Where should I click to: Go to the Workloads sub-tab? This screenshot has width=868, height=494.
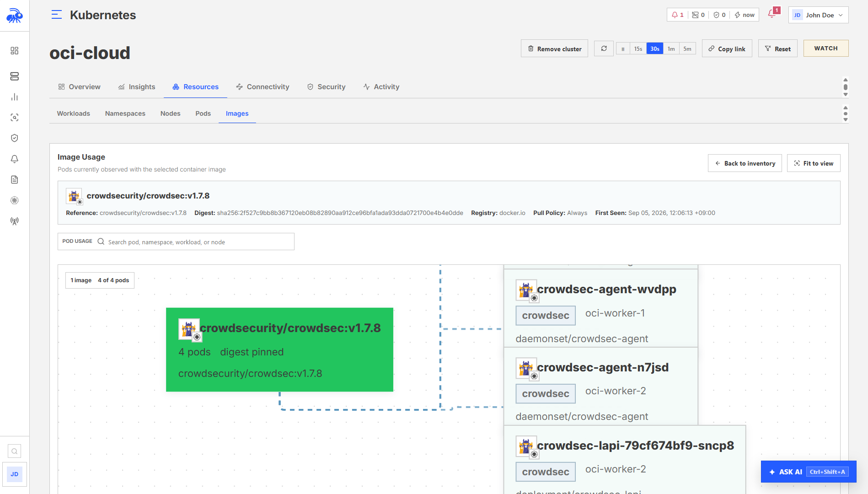tap(73, 113)
